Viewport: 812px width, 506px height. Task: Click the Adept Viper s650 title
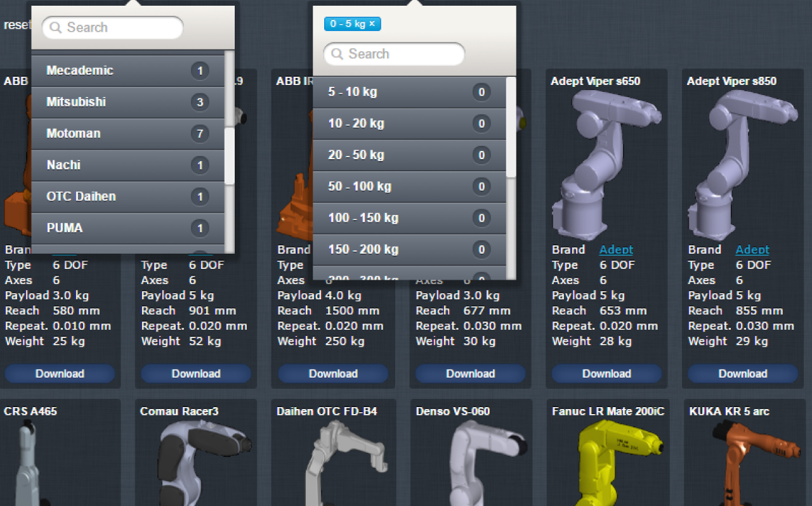pyautogui.click(x=596, y=81)
